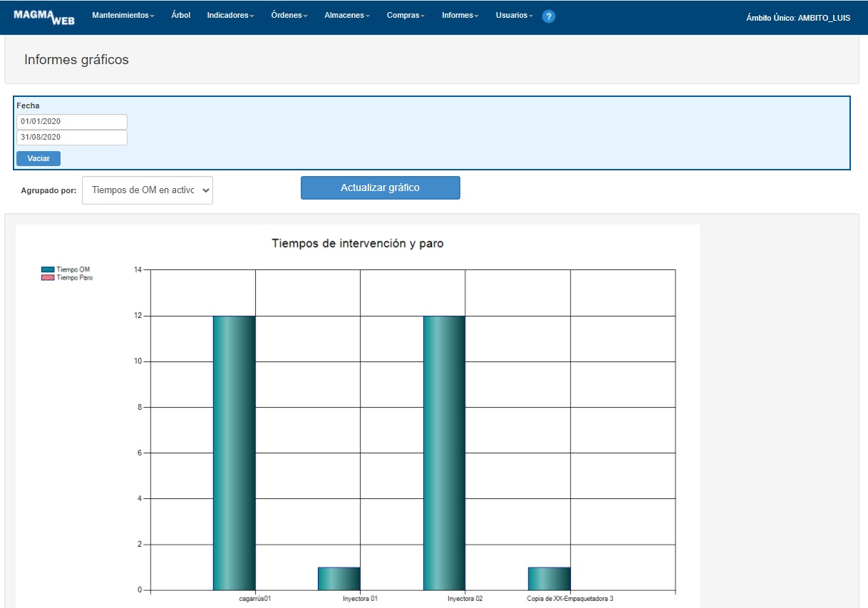868x608 pixels.
Task: Open the Almacenes menu
Action: click(347, 15)
